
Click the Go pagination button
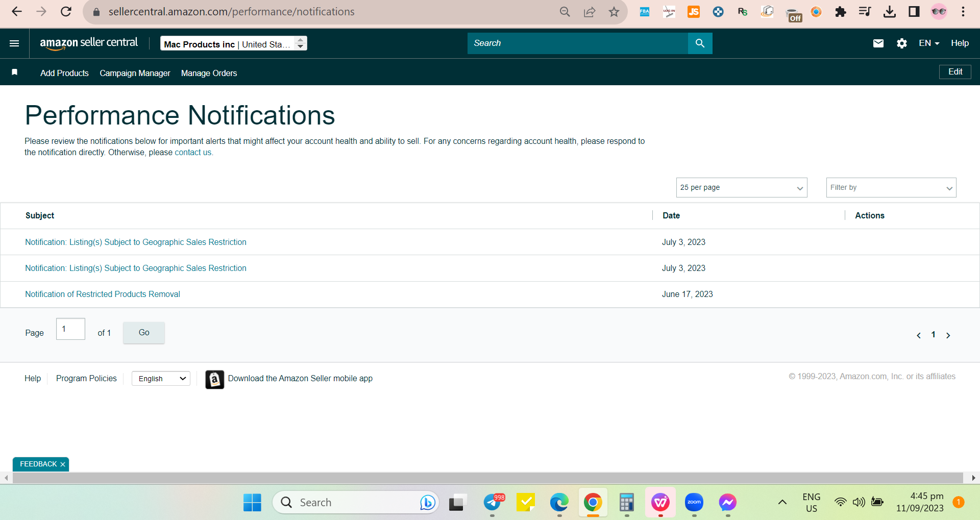144,333
